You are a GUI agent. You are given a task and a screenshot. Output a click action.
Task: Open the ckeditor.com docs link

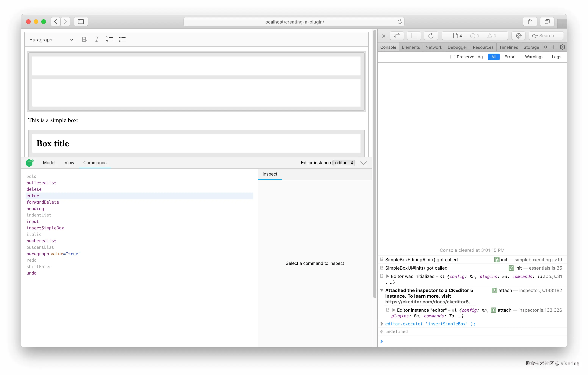[x=427, y=302]
